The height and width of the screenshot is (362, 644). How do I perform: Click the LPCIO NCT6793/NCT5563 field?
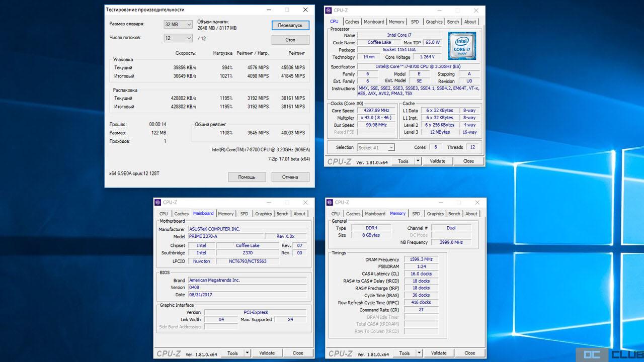248,261
